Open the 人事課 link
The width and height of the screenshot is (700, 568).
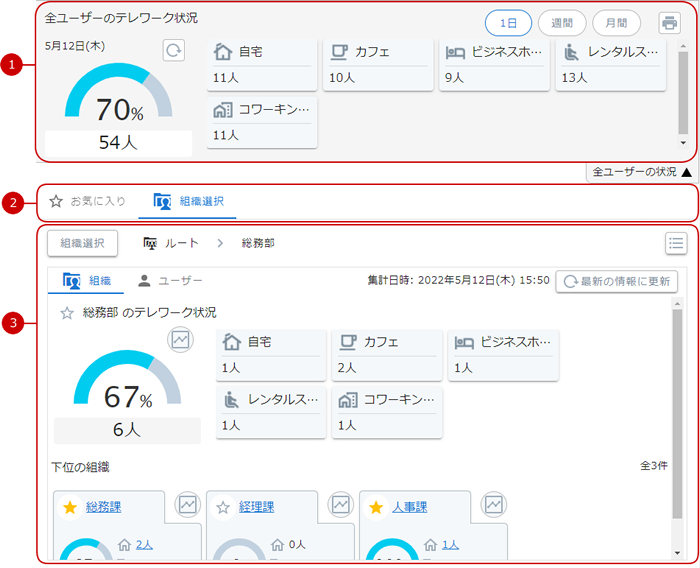click(410, 507)
